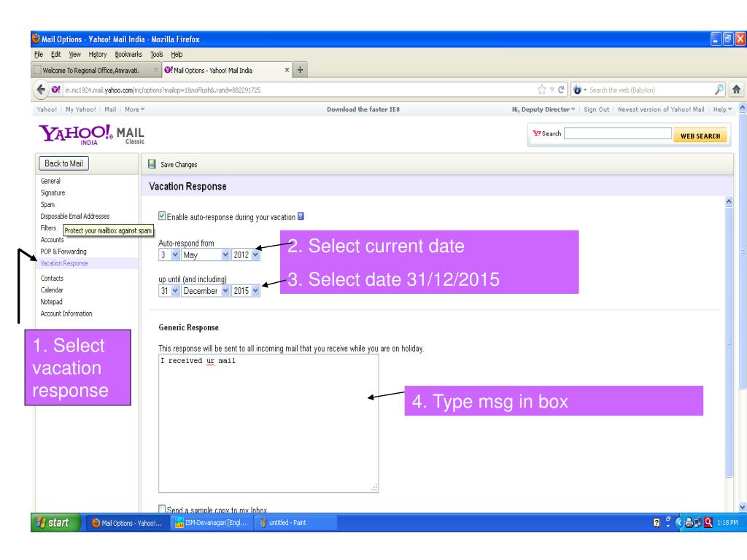Click Newest version of Yahoo! Mail link
Image resolution: width=747 pixels, height=560 pixels.
tap(661, 109)
